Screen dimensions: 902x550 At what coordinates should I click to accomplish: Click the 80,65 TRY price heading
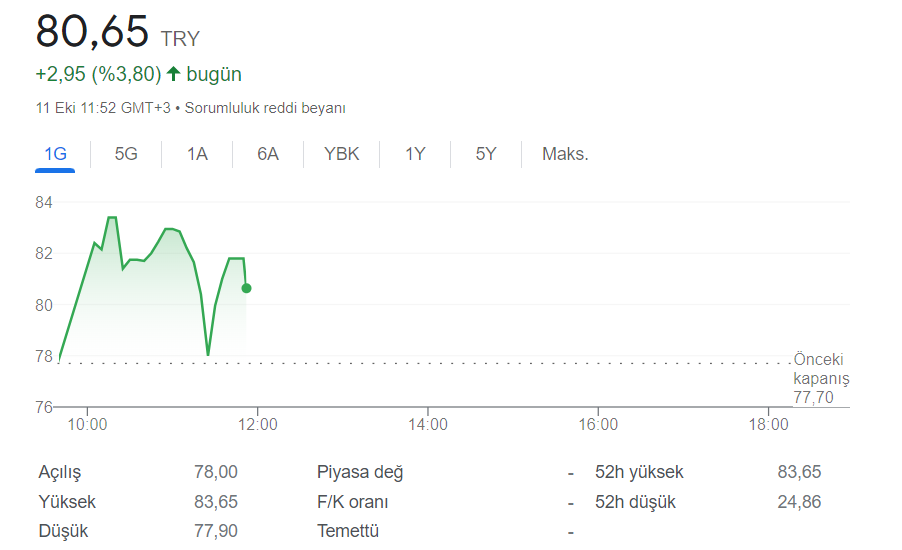point(118,32)
